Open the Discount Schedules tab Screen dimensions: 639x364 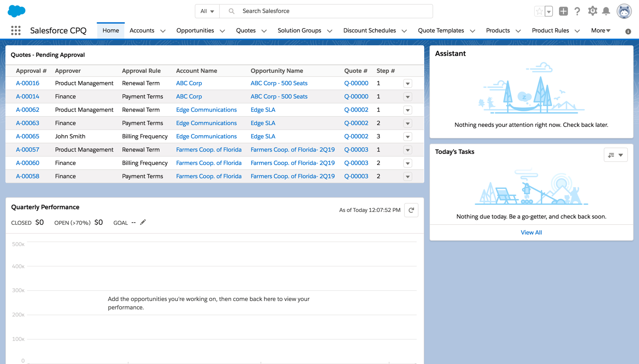[370, 31]
